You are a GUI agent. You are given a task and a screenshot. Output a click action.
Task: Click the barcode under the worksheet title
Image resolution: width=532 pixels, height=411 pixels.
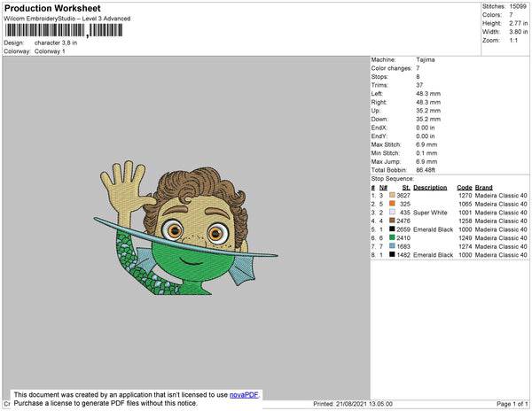[x=64, y=30]
